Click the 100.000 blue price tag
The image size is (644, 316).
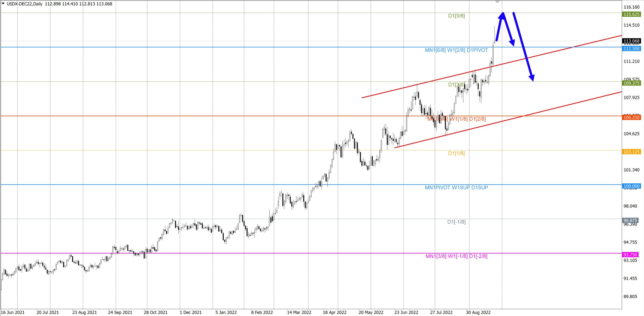[631, 186]
